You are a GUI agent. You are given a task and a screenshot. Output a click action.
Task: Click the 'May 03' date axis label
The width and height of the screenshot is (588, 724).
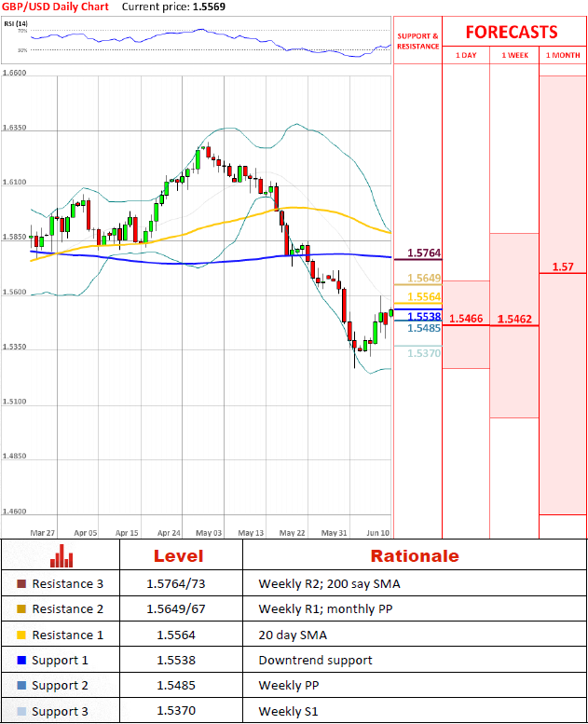[209, 532]
